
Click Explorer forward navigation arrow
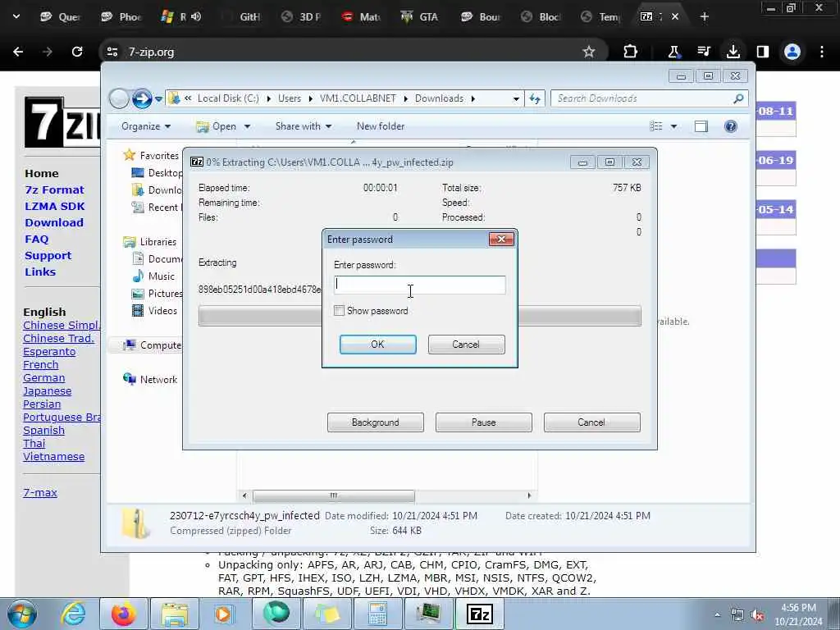(142, 98)
